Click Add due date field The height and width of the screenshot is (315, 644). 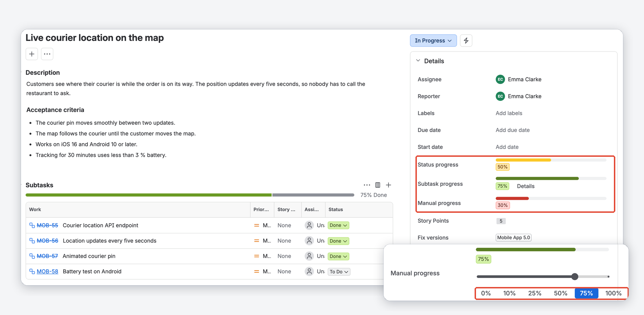513,130
